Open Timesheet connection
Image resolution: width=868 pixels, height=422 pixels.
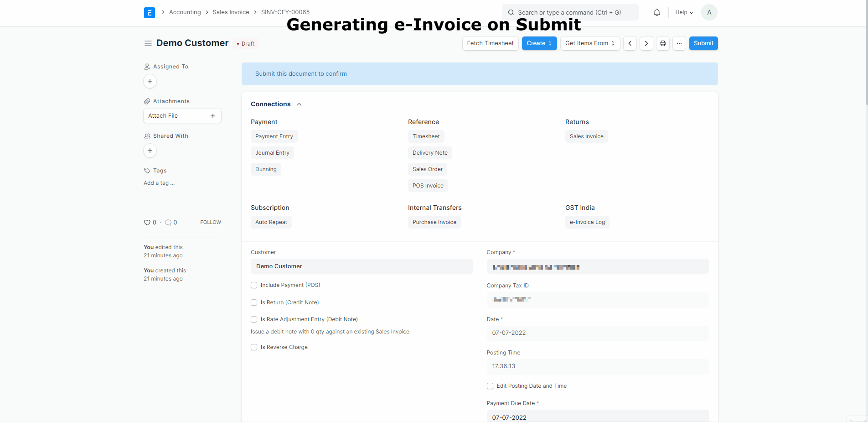(426, 136)
